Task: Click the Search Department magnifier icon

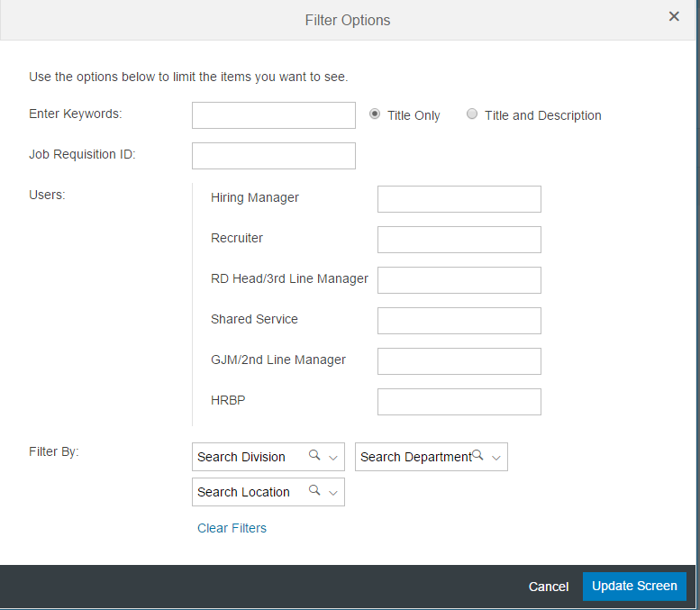Action: tap(477, 455)
